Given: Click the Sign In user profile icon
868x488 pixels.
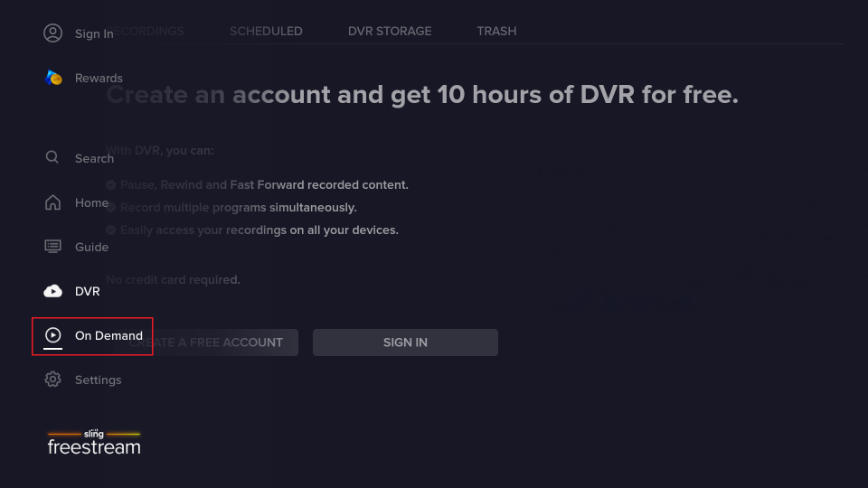Looking at the screenshot, I should pyautogui.click(x=52, y=33).
